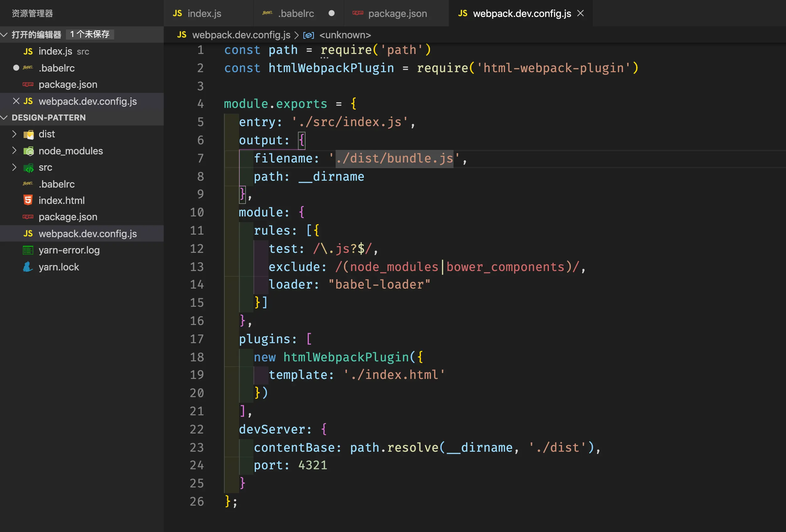The height and width of the screenshot is (532, 786).
Task: Click the symbol icon beside <unknown> breadcrumb
Action: pos(308,35)
